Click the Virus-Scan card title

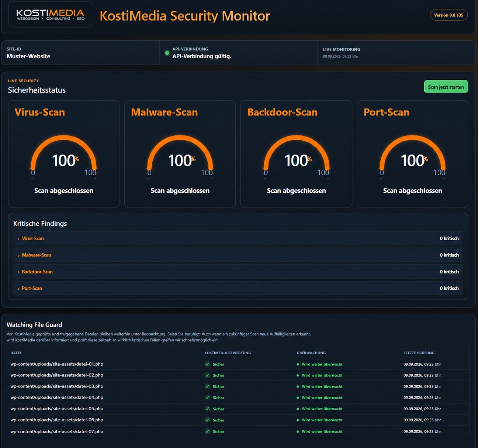(40, 112)
